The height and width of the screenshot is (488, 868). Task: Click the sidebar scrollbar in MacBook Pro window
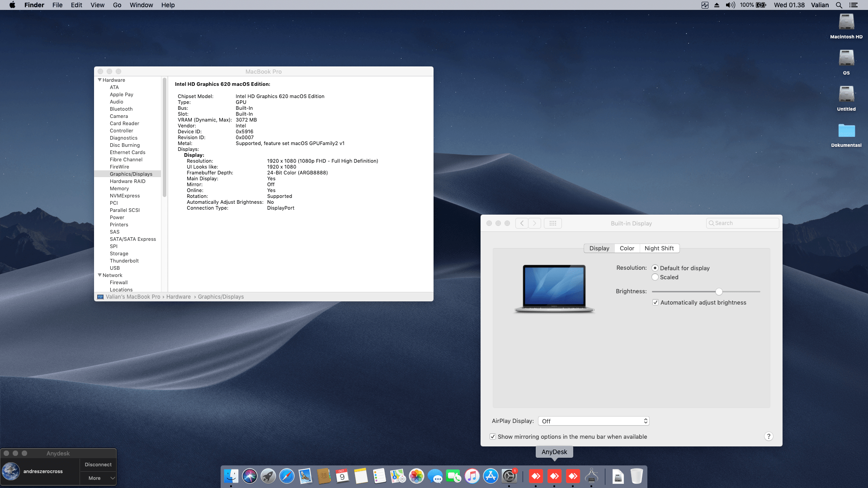(x=165, y=138)
